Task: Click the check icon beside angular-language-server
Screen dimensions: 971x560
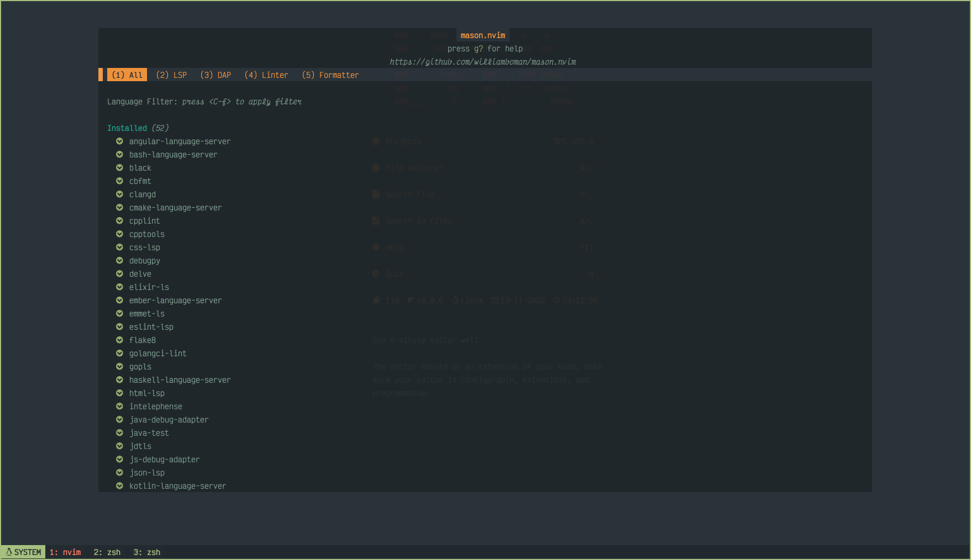Action: pos(119,141)
